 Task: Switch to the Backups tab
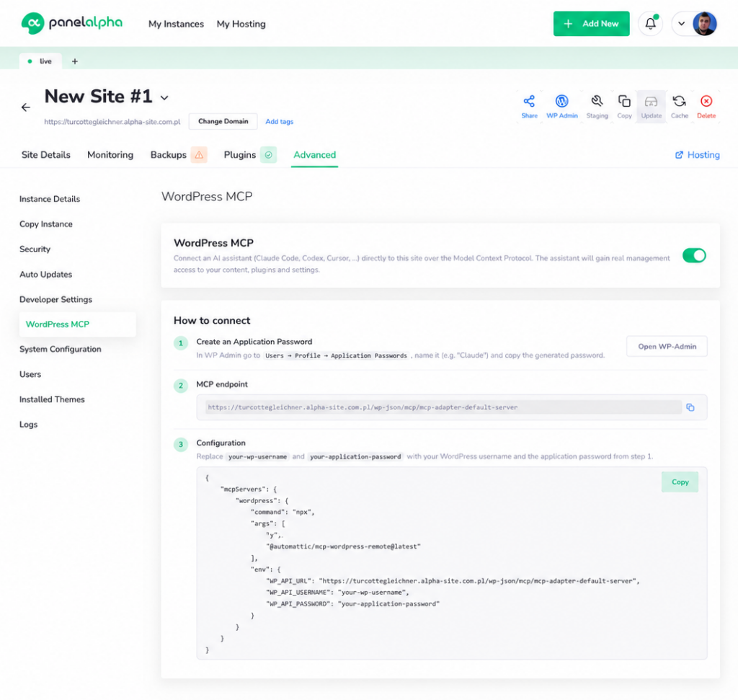169,155
